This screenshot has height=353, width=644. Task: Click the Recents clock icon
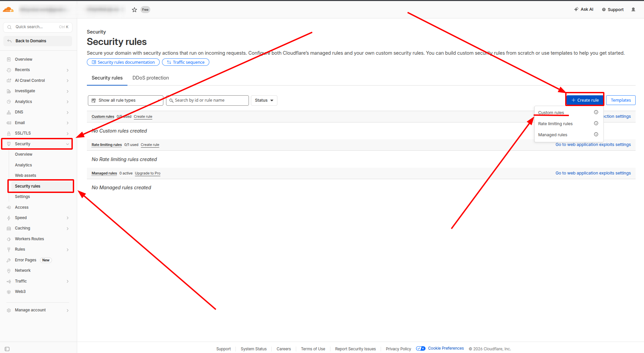[9, 70]
